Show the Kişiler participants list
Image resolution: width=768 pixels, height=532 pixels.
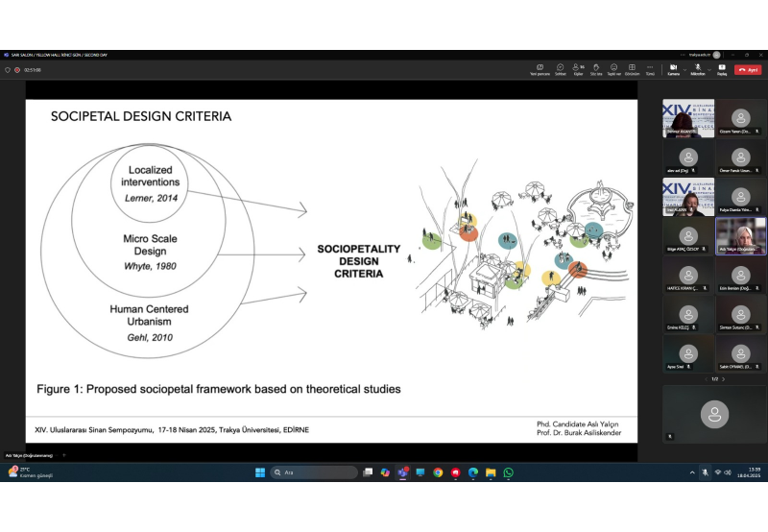point(578,69)
